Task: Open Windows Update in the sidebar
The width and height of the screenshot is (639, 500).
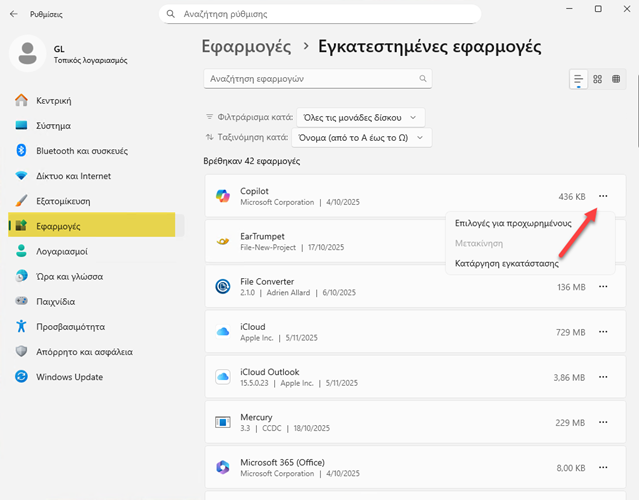Action: (69, 377)
